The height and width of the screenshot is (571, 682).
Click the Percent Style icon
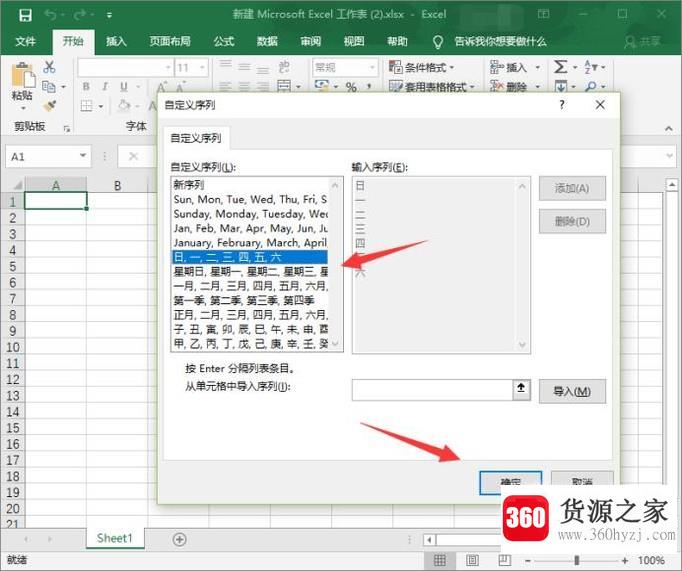click(351, 87)
